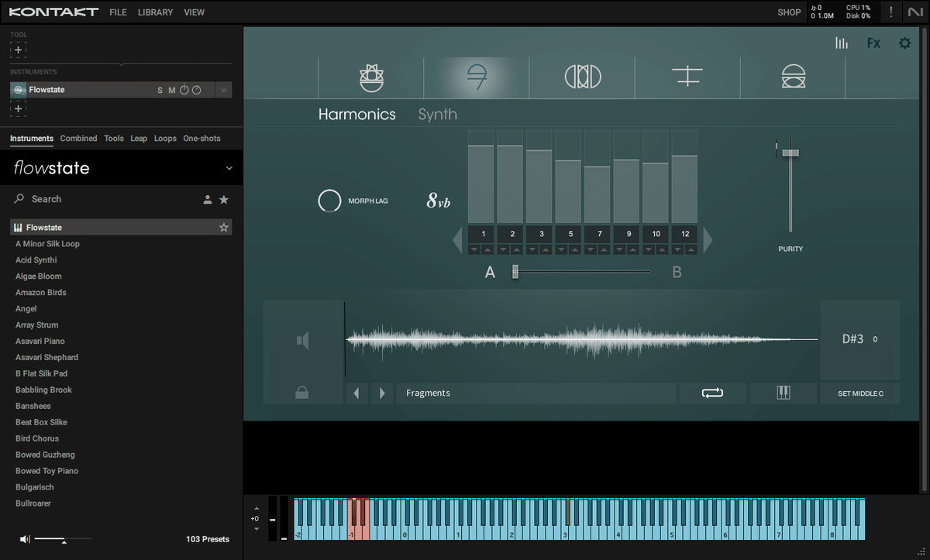Select the second page icon with the nine symbol
Image resolution: width=930 pixels, height=560 pixels.
coord(477,77)
